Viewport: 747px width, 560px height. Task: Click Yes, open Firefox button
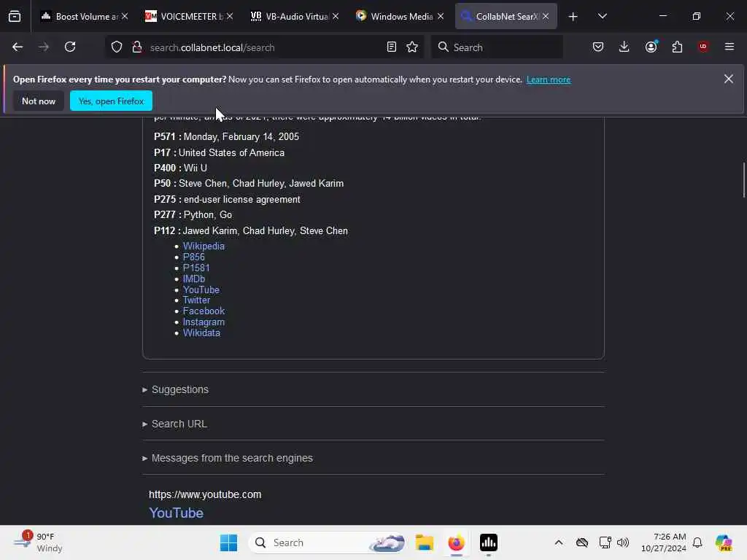pyautogui.click(x=111, y=101)
